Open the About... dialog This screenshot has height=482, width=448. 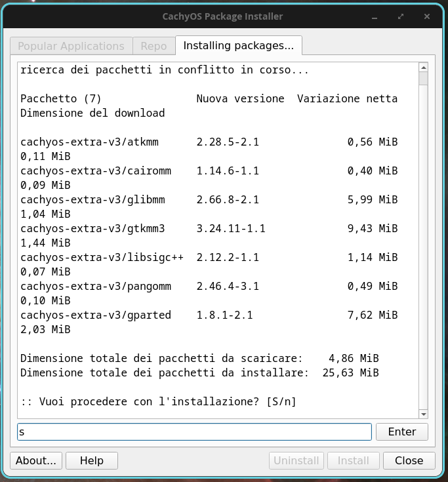click(x=36, y=460)
